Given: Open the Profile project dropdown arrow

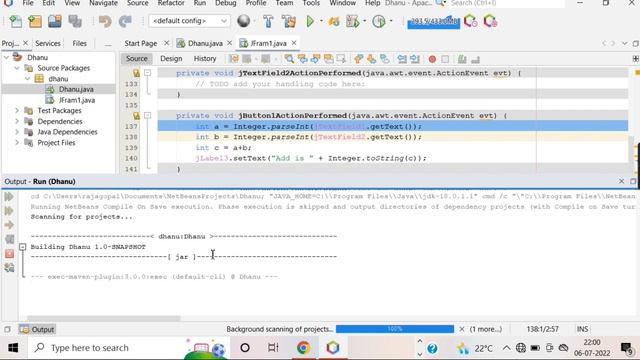Looking at the screenshot, I should click(x=391, y=21).
